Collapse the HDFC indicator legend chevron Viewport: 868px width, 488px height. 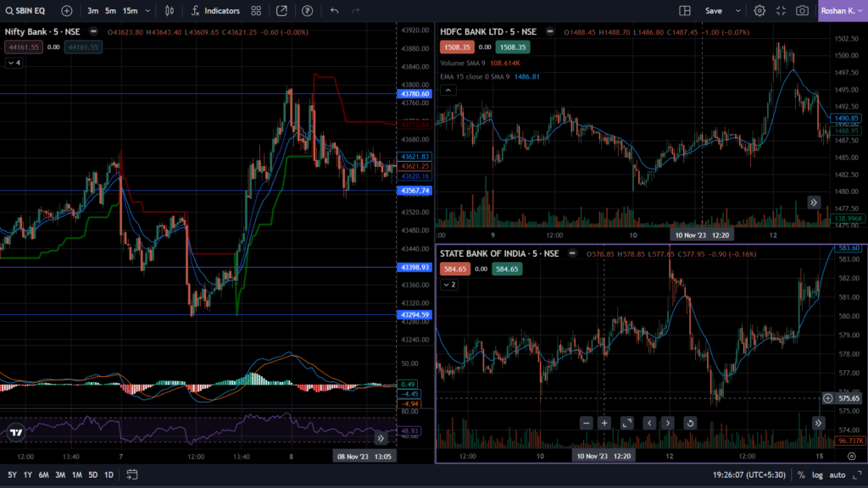pos(448,90)
